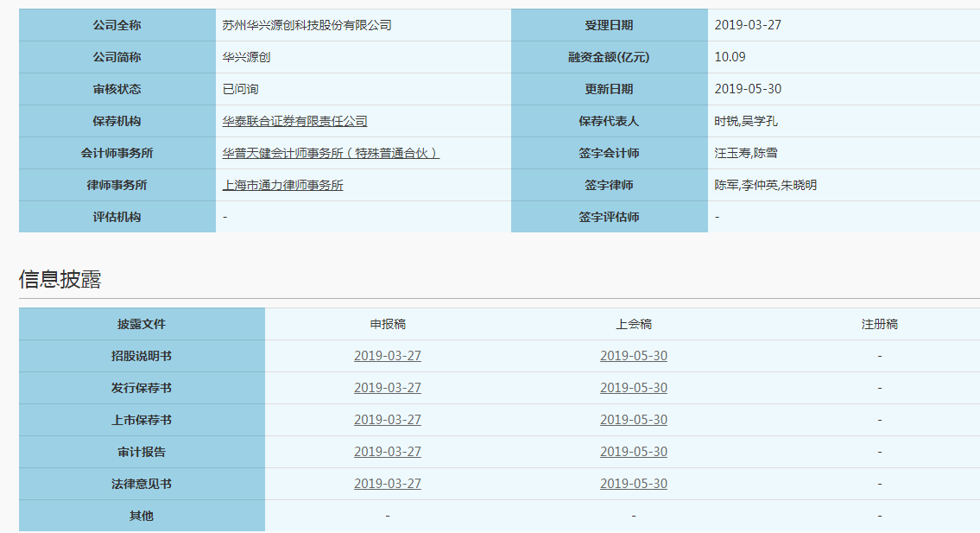Open the accounting firm link 华普天健会计师事务所
Image resolution: width=980 pixels, height=533 pixels.
coord(331,153)
